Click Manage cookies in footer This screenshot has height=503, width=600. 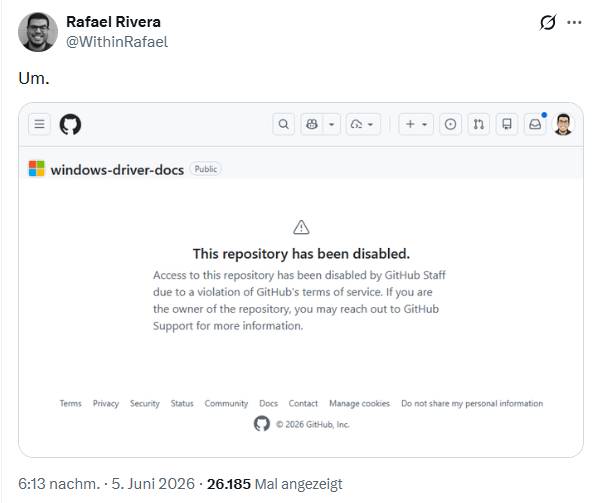[x=359, y=404]
